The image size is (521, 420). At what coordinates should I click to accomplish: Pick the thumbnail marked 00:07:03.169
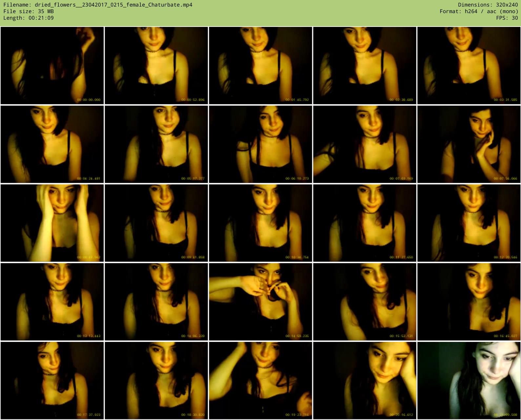click(365, 144)
